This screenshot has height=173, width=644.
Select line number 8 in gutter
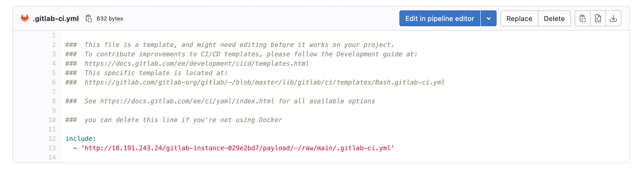[x=54, y=101]
